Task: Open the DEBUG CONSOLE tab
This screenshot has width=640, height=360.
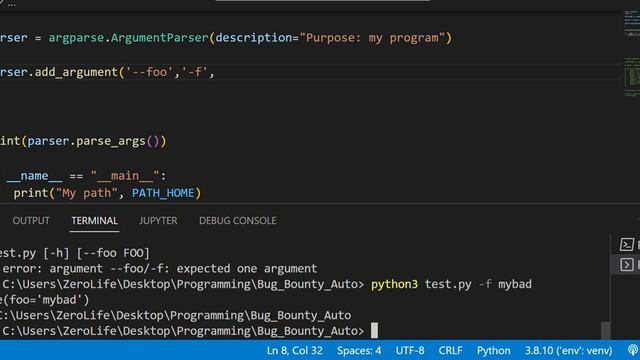Action: [x=238, y=221]
